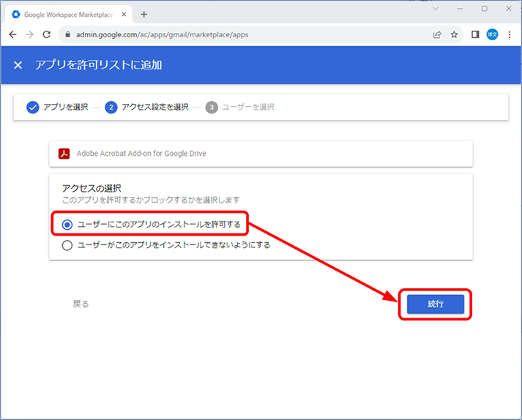Bookmark this page with star icon

click(x=454, y=34)
